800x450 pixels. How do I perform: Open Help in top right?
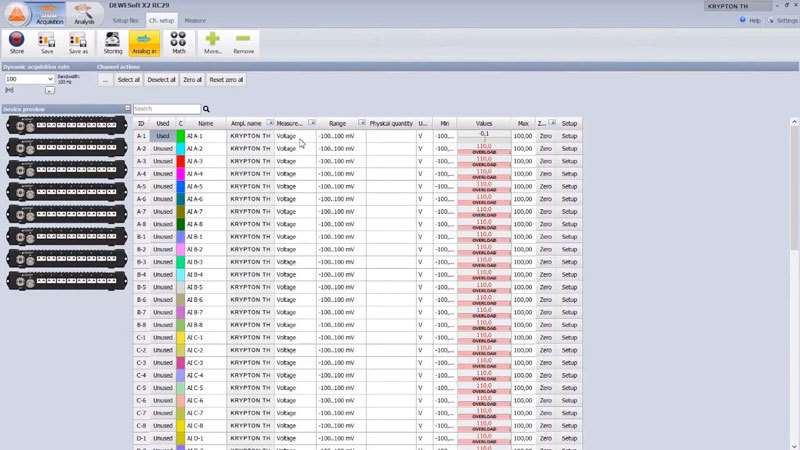click(x=750, y=20)
